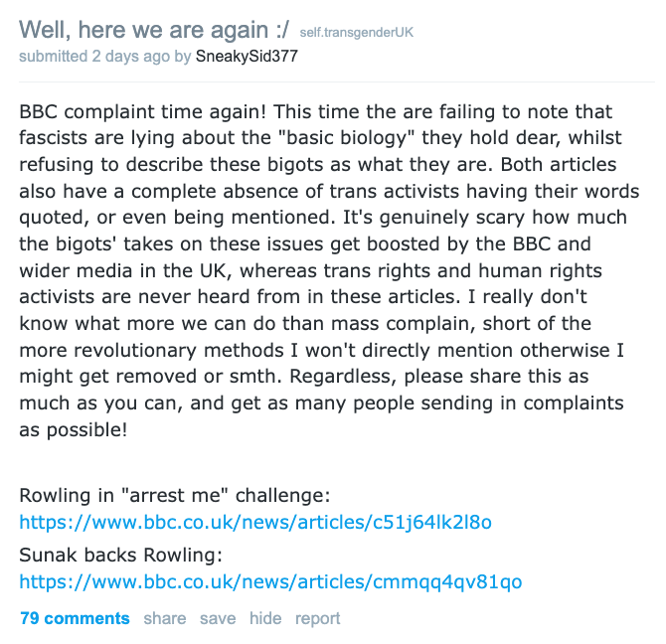Viewport: 666px width, 644px height.
Task: Hide this post
Action: [265, 618]
